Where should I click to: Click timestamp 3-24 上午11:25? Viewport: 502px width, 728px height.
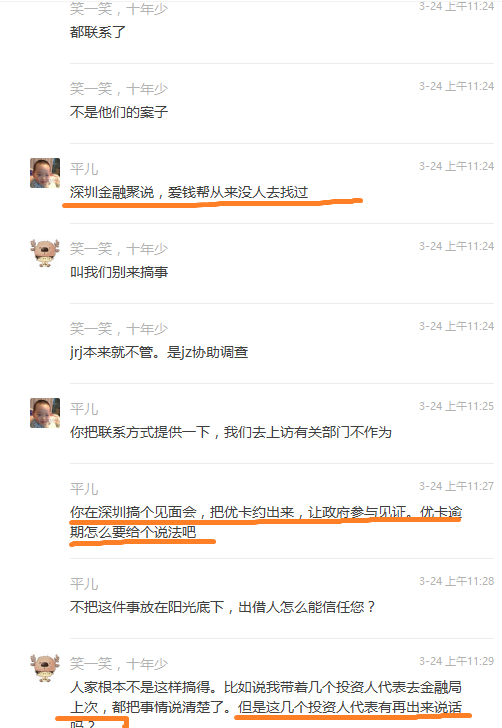456,406
